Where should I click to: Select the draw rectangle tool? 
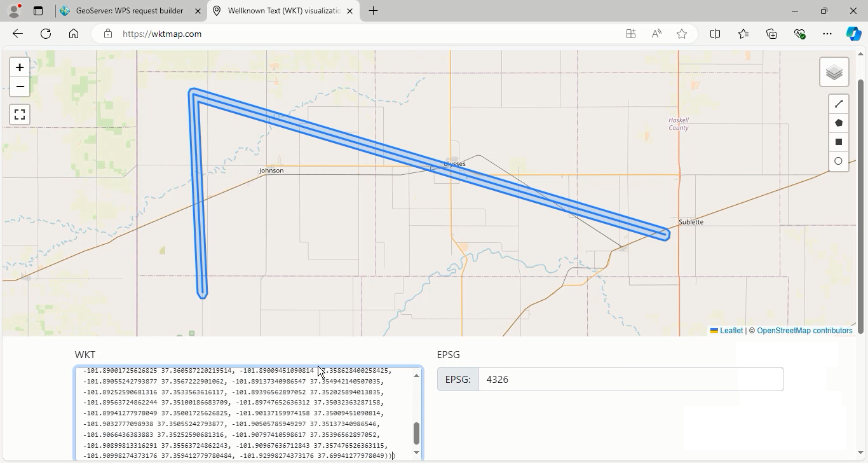click(838, 142)
